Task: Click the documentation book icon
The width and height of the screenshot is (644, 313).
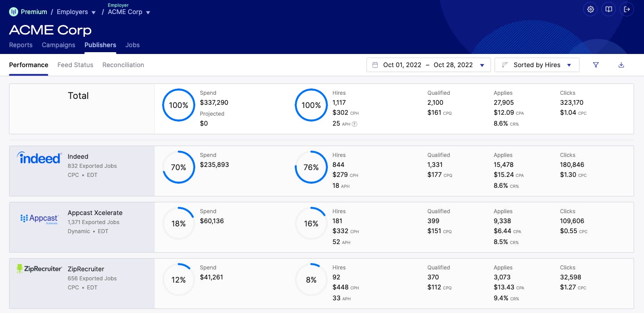Action: 608,9
